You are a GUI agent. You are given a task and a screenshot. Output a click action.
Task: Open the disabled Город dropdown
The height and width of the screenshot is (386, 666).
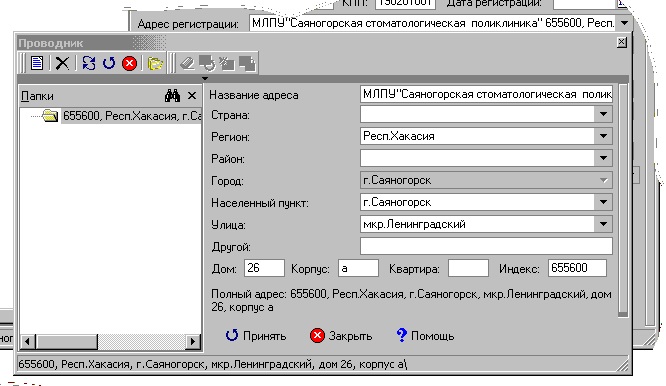point(603,180)
